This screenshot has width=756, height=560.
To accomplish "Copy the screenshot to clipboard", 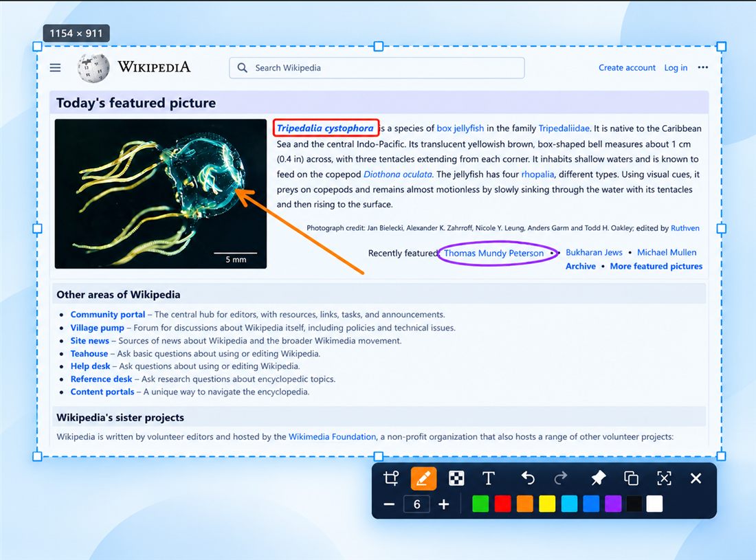I will 631,478.
